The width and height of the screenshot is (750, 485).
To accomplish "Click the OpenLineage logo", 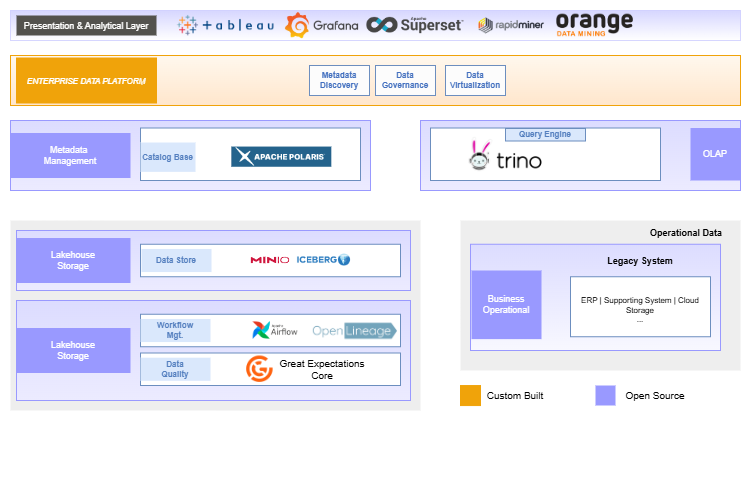I will click(354, 330).
